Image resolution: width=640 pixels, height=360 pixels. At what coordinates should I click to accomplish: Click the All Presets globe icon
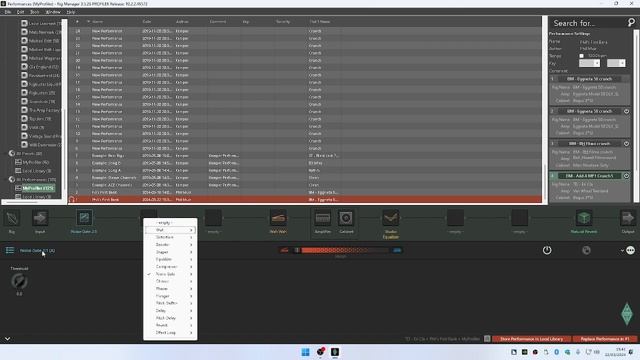coord(12,153)
